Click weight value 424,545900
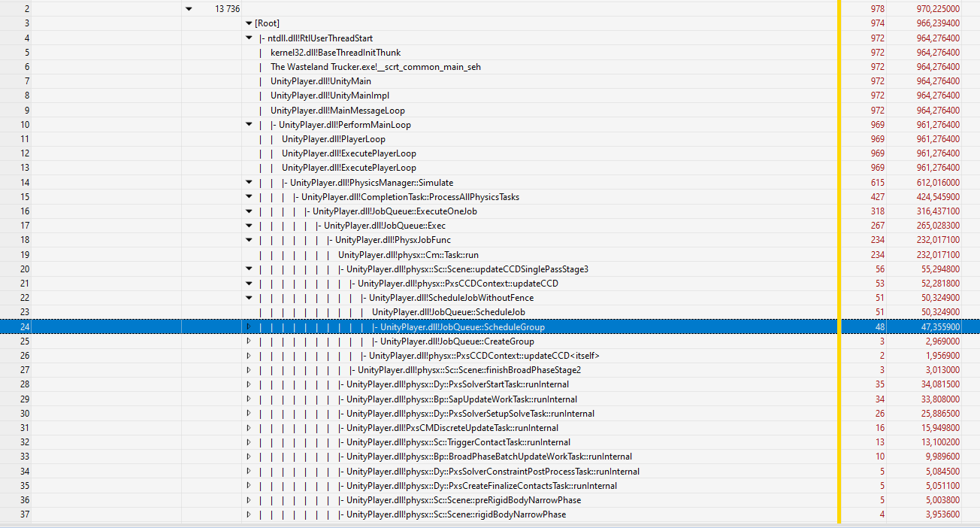980x528 pixels. pos(937,197)
